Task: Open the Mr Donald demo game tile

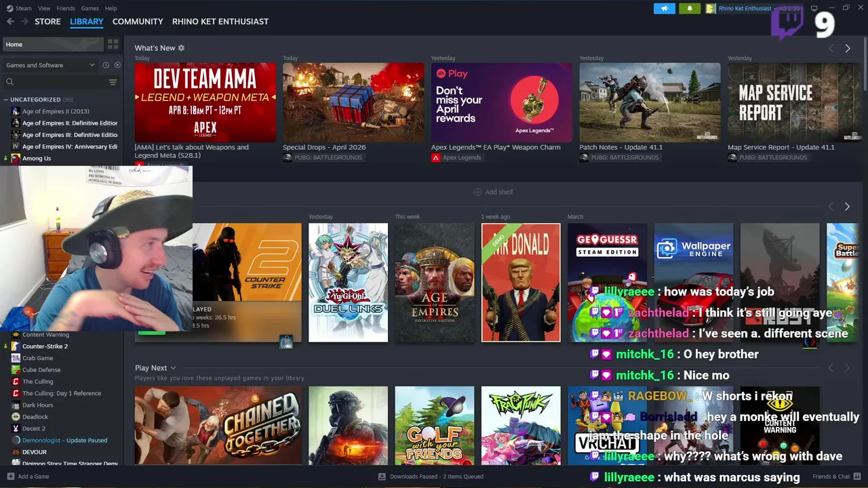Action: tap(521, 283)
